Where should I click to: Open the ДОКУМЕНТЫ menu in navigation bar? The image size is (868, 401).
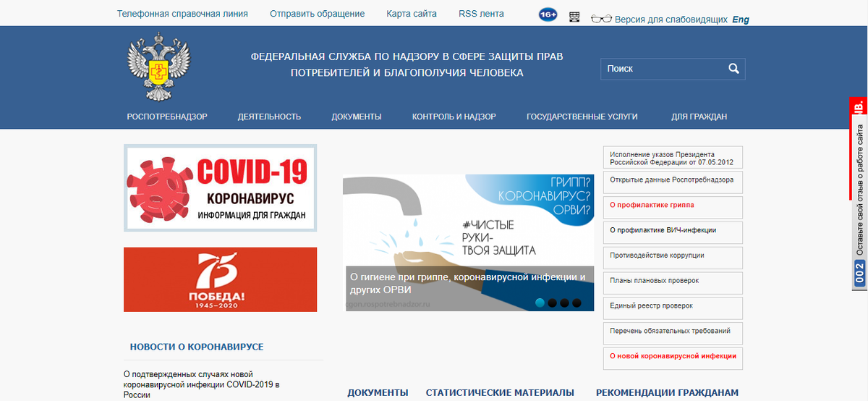pyautogui.click(x=357, y=117)
